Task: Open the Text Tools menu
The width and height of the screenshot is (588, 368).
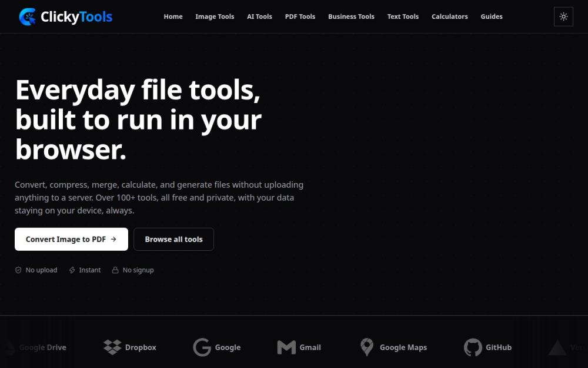Action: (x=403, y=16)
